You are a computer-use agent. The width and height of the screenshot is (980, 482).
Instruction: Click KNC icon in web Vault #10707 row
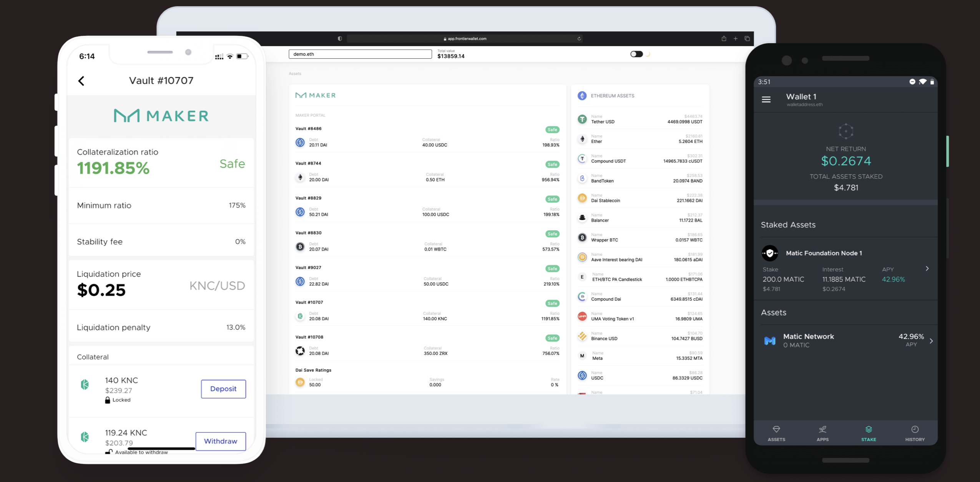click(x=300, y=316)
